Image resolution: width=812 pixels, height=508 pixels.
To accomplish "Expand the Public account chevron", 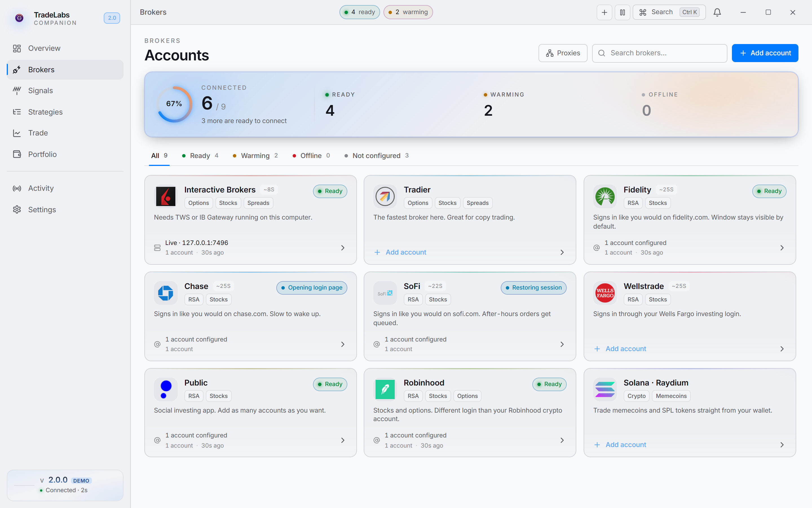I will click(x=343, y=440).
